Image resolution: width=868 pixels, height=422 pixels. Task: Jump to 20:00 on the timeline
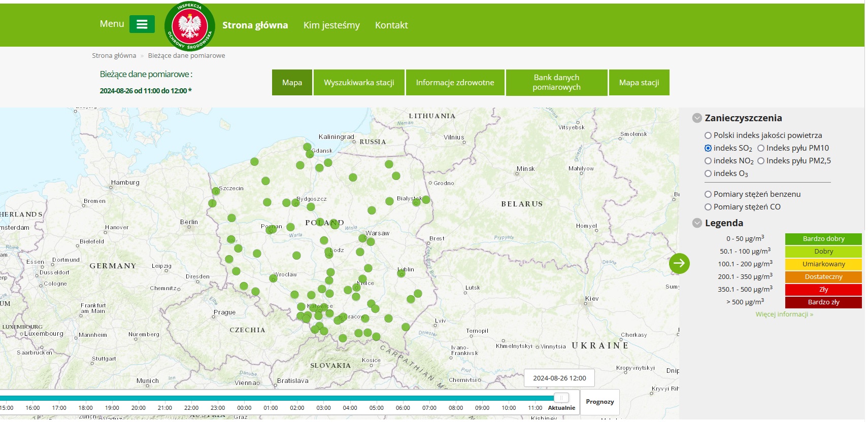[139, 408]
